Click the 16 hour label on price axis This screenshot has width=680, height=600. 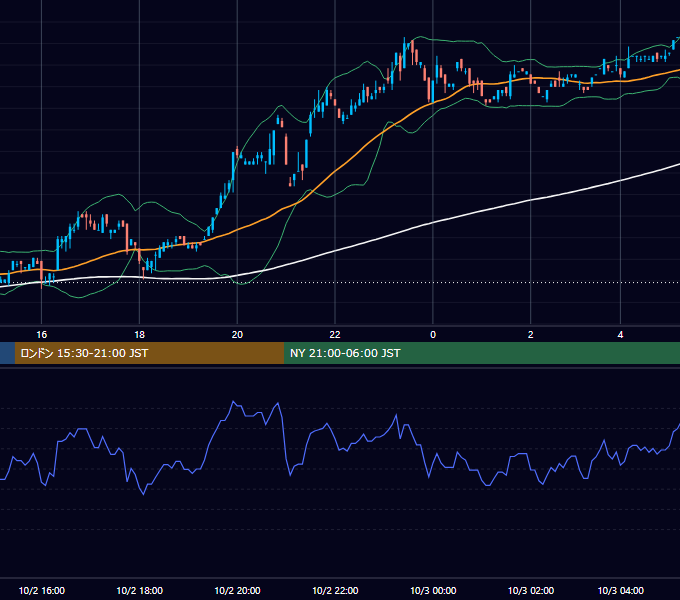point(41,335)
